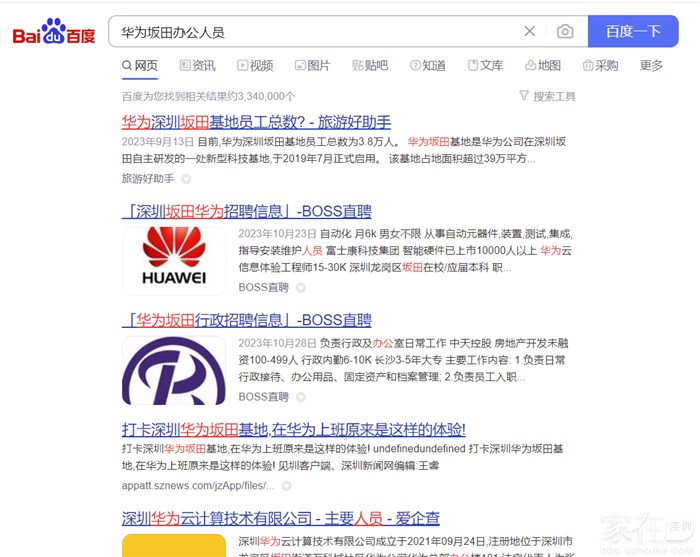The height and width of the screenshot is (557, 700).
Task: Switch to the 视频 tab
Action: pos(255,66)
